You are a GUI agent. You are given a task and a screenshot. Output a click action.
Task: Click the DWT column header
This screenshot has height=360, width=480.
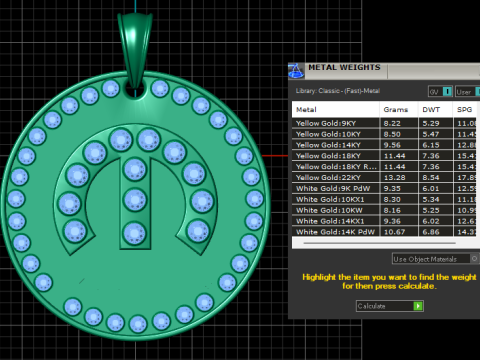point(436,110)
